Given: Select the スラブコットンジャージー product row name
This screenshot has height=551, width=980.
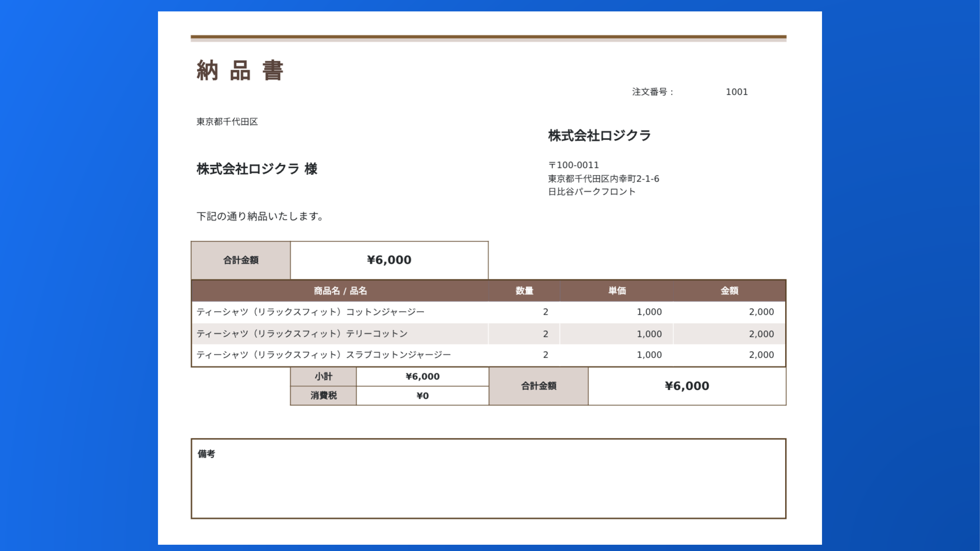Looking at the screenshot, I should [x=323, y=355].
